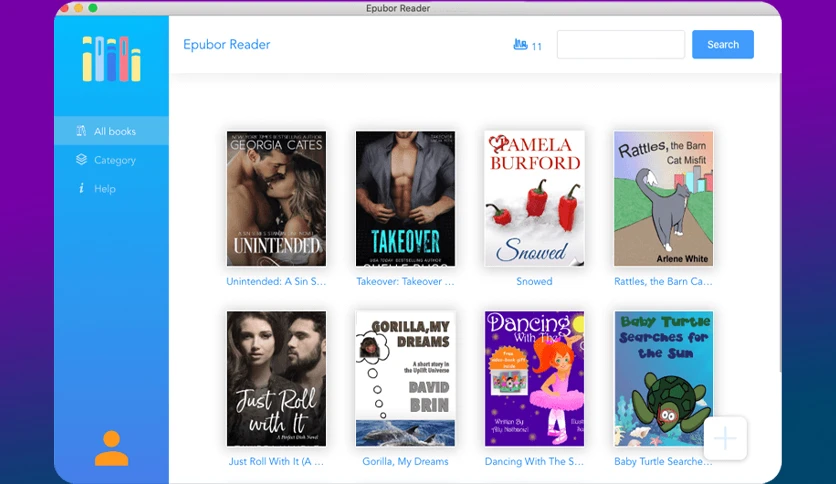Click the book count icon showing 11

(x=520, y=44)
